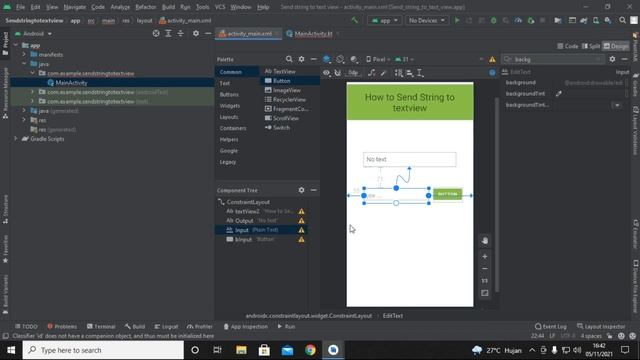Open the Layout Inspector
Viewport: 640px width, 360px height.
coord(601,327)
